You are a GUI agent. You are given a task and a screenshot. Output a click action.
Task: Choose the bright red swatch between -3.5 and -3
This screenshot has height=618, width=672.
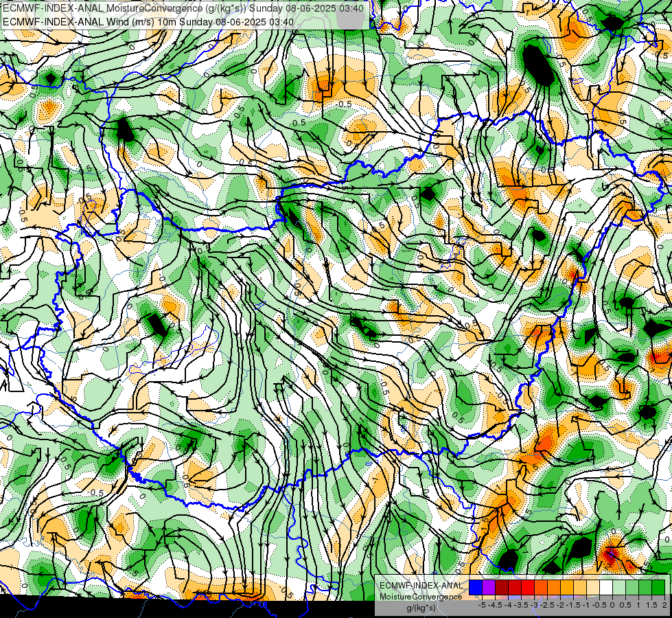click(x=528, y=588)
